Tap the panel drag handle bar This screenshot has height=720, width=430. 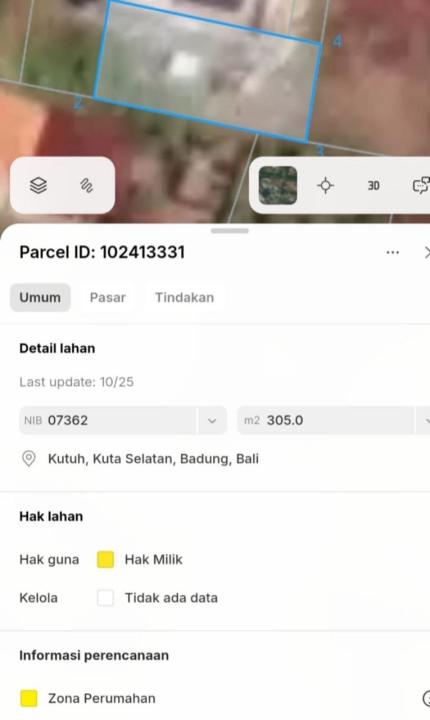click(x=230, y=231)
